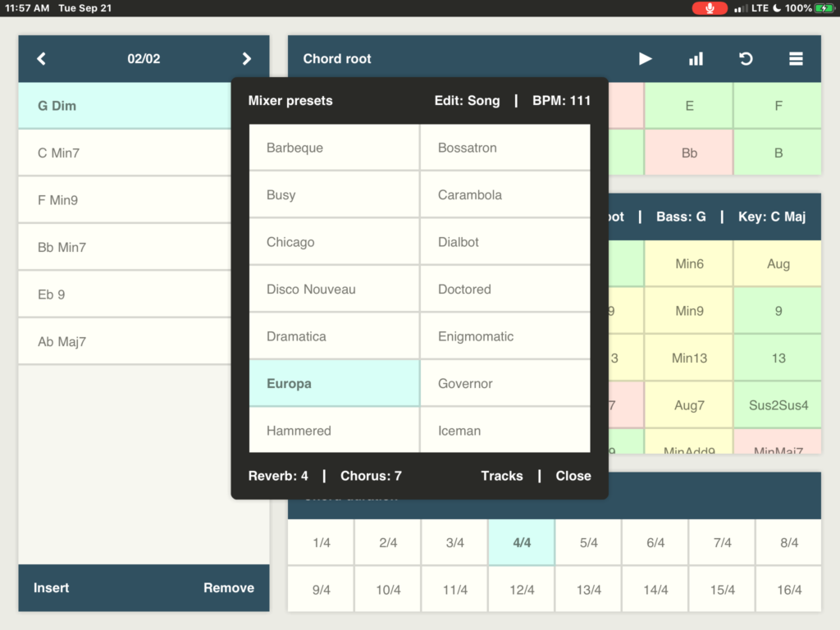Choose the Bossatron preset

click(x=504, y=148)
